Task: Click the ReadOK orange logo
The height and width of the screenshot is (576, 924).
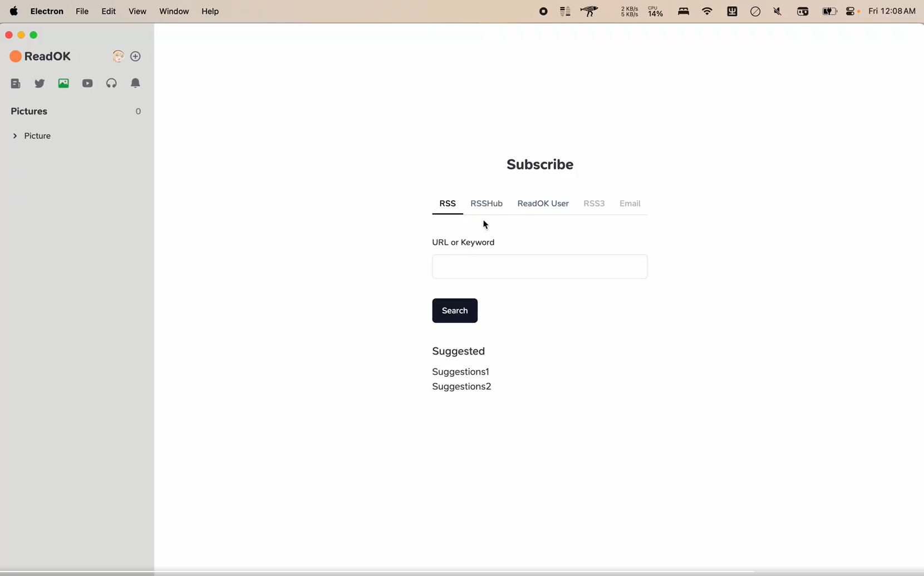Action: coord(16,56)
